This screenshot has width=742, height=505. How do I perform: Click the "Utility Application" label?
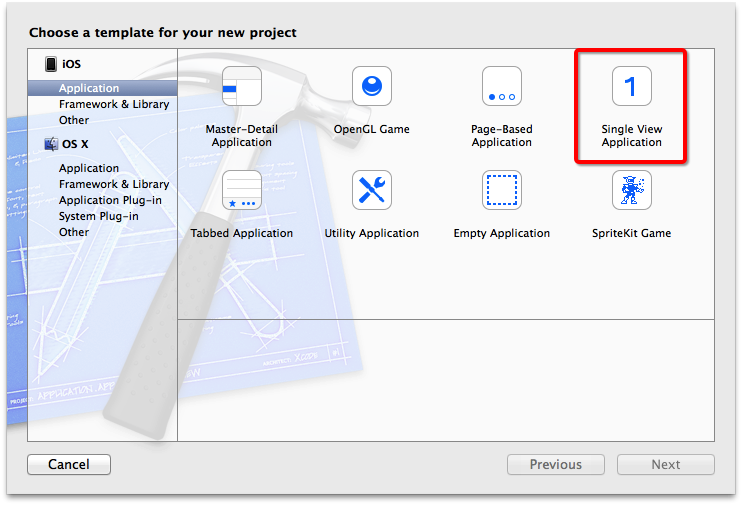pyautogui.click(x=371, y=233)
